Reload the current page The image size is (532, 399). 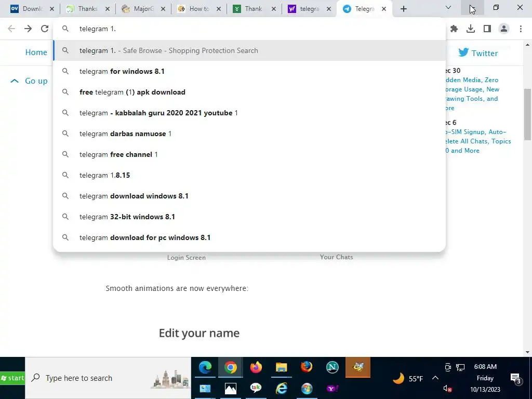(x=45, y=29)
